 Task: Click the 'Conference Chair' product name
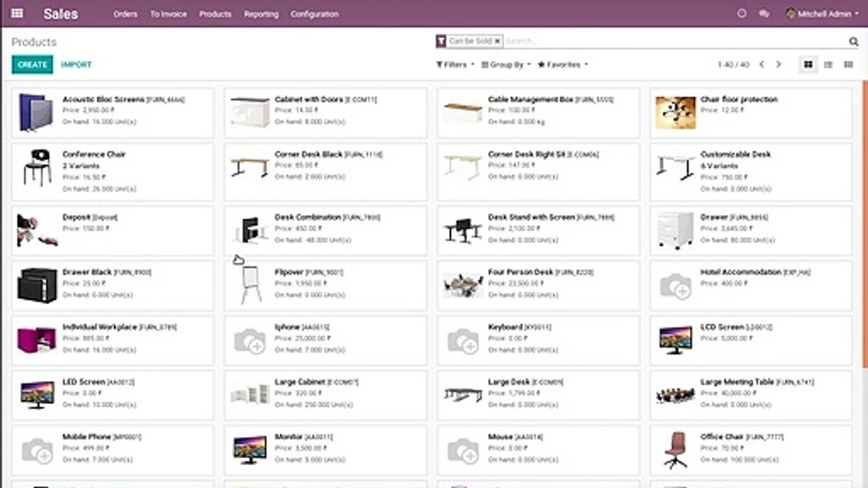(x=94, y=155)
